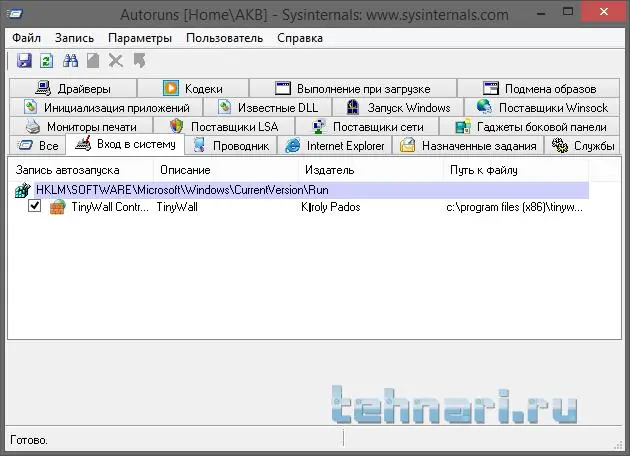Click the Refresh toolbar icon
The image size is (630, 456).
click(x=47, y=61)
